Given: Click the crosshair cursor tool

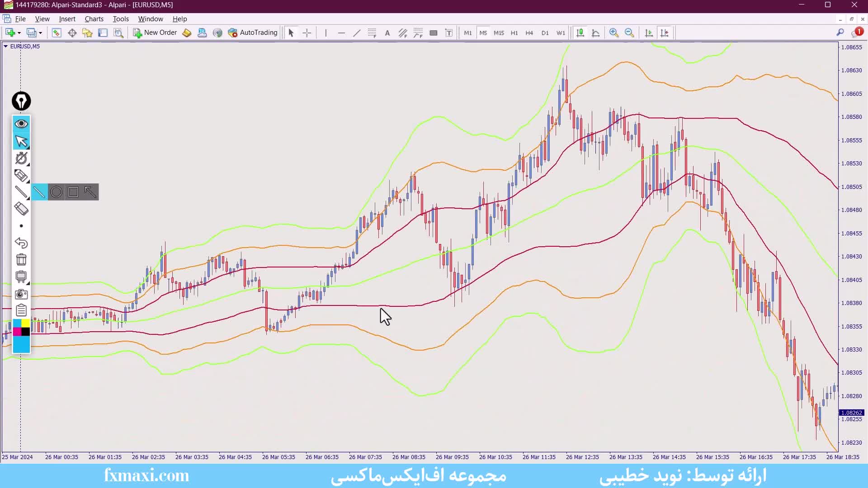Looking at the screenshot, I should point(307,33).
